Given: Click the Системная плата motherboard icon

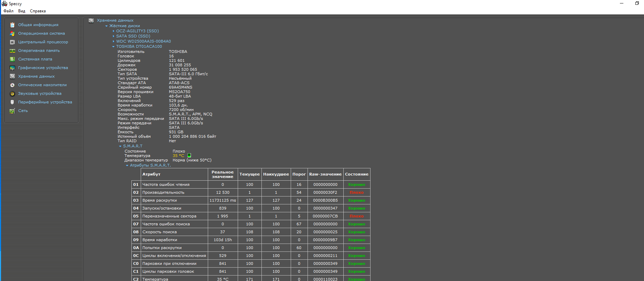Looking at the screenshot, I should click(12, 59).
